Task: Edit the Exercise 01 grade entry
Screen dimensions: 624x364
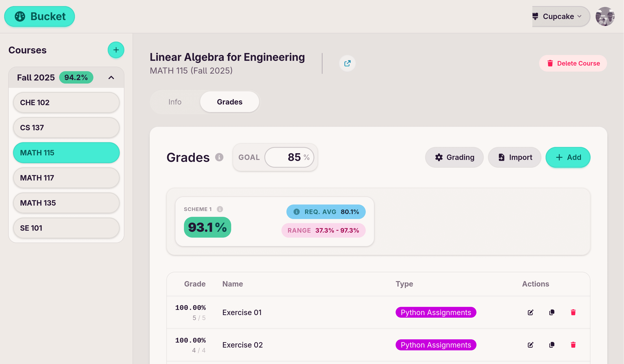Action: (x=530, y=312)
